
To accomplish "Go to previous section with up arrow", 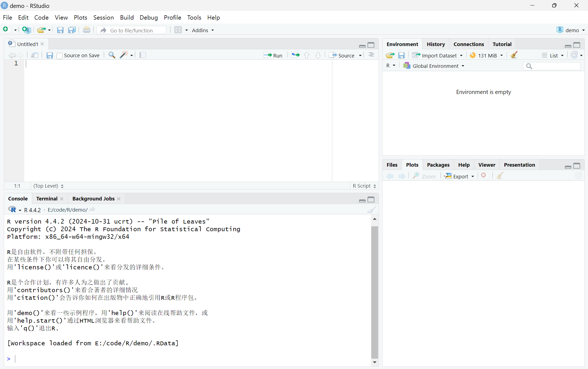I will (307, 55).
